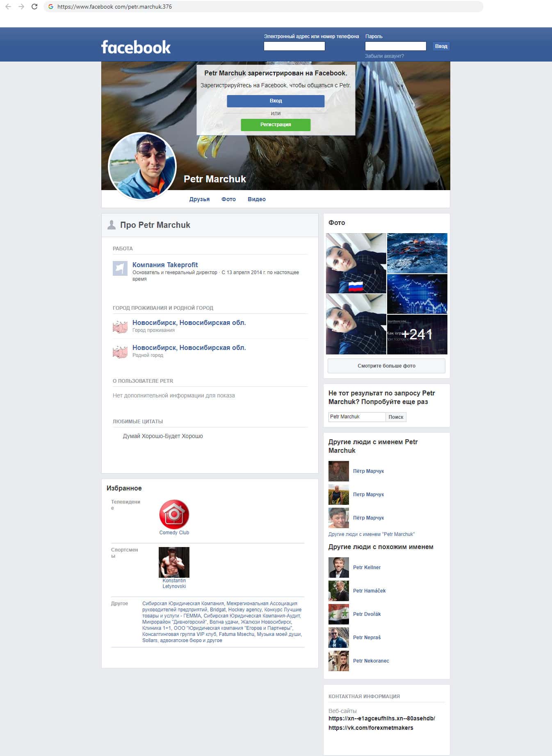Viewport: 552px width, 756px height.
Task: Open the Компания Takeprofit link
Action: coord(165,265)
